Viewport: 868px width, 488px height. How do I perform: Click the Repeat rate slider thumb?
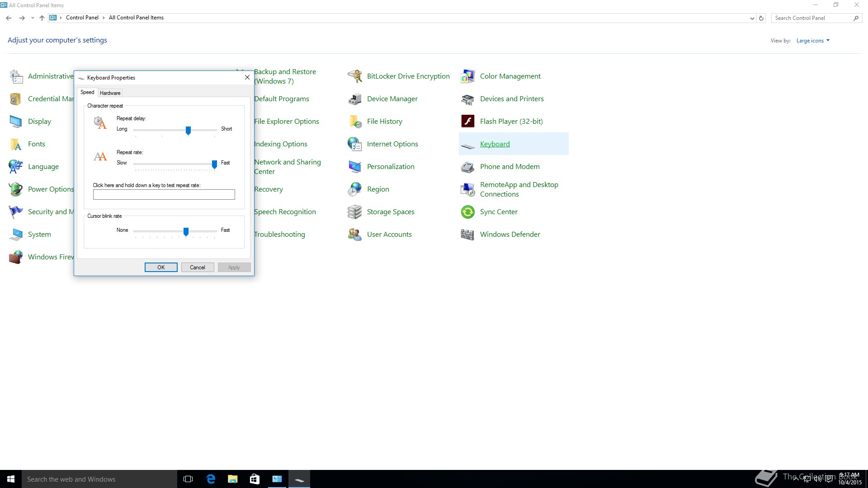214,164
